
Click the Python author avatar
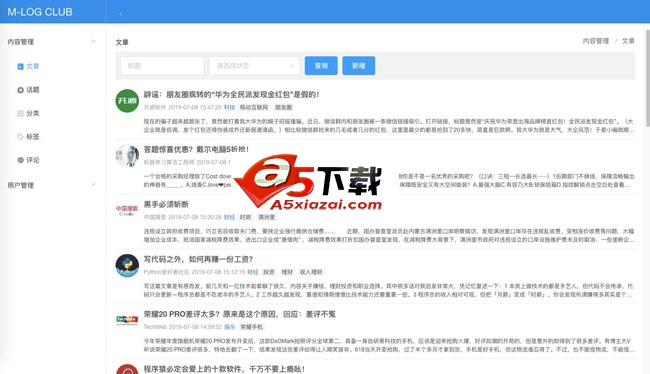pyautogui.click(x=127, y=265)
